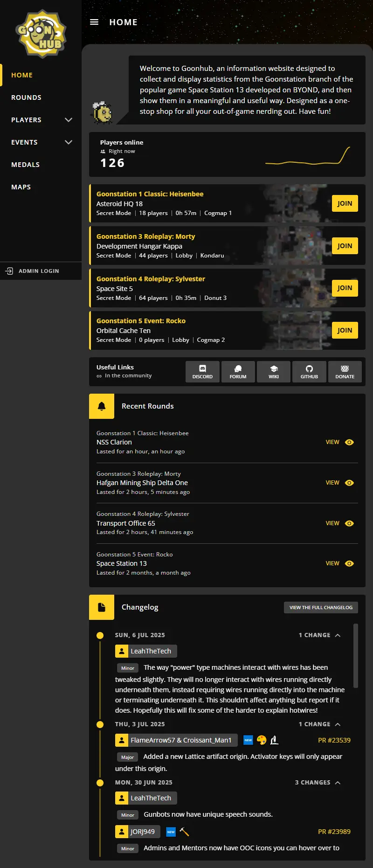Click the Goonhub logo
The width and height of the screenshot is (373, 868).
[x=41, y=34]
